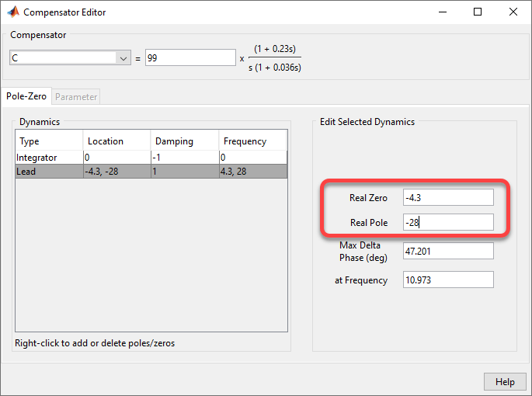The height and width of the screenshot is (396, 532).
Task: Click the at Frequency input field
Action: 448,280
